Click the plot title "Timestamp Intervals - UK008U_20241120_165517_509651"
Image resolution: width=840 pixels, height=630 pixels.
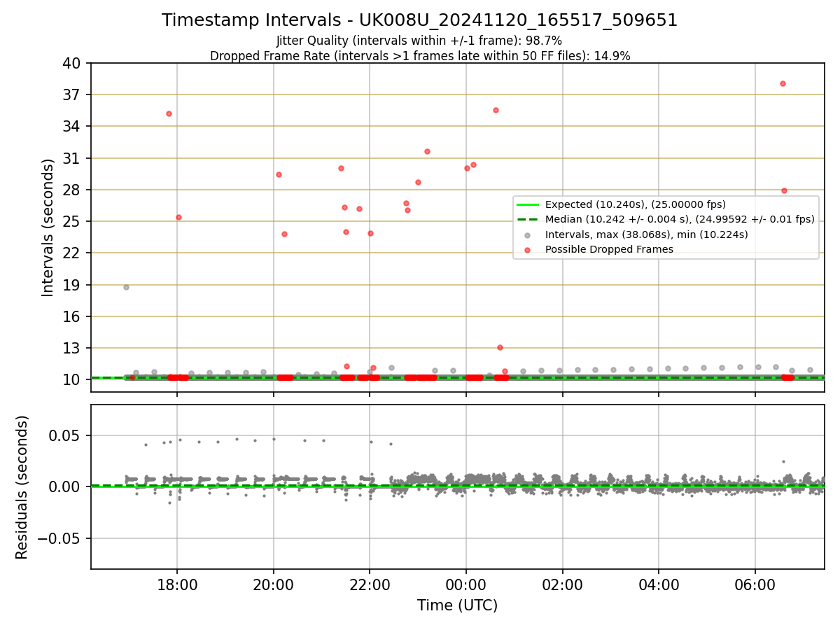click(x=419, y=20)
